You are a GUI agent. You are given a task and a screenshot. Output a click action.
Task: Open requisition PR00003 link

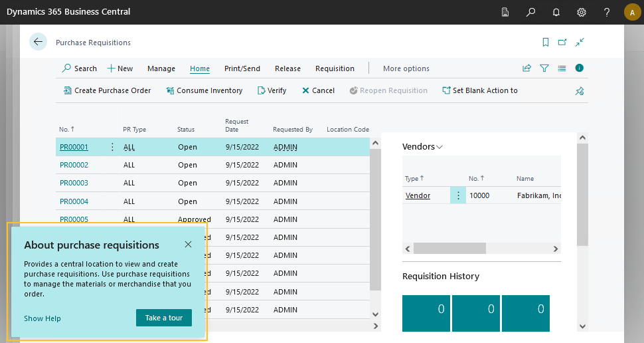click(x=74, y=183)
